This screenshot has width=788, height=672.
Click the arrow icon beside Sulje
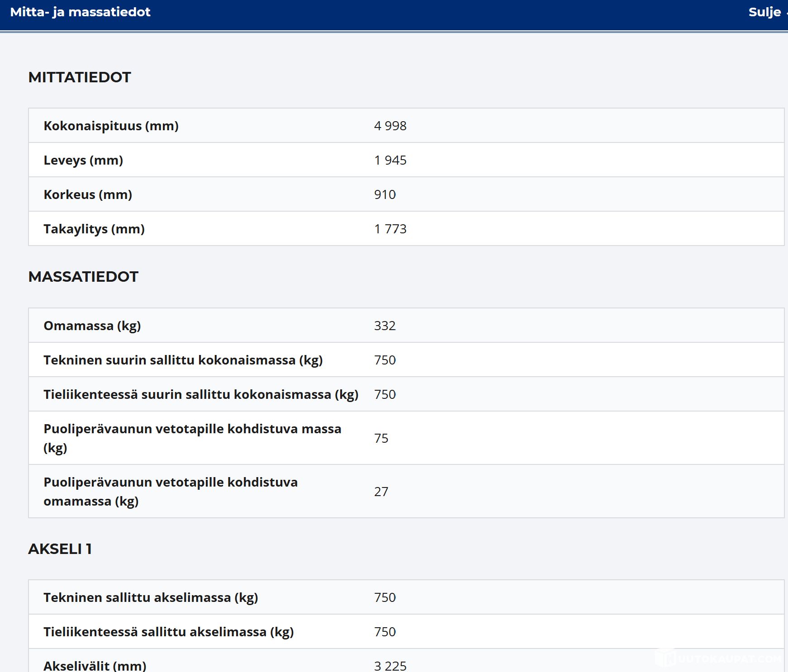(786, 12)
